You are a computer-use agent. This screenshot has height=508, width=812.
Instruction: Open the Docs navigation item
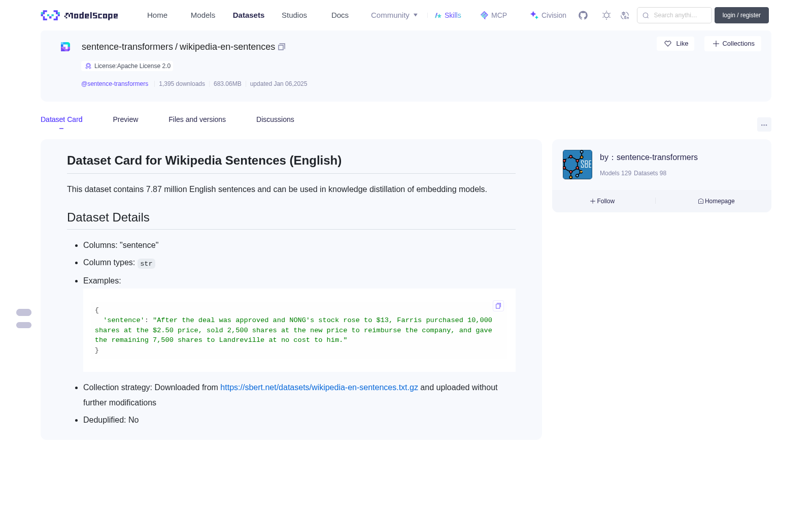click(340, 15)
